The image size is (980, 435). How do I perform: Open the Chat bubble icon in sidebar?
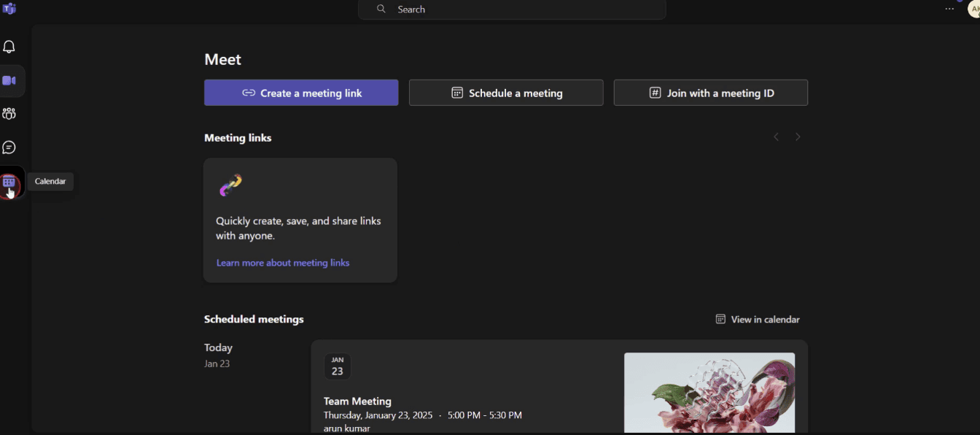click(x=9, y=147)
